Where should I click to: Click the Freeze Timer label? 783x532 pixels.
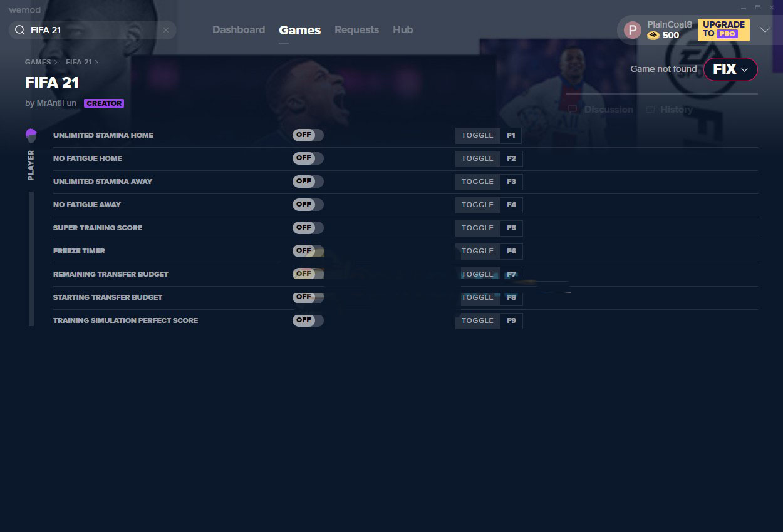(79, 251)
